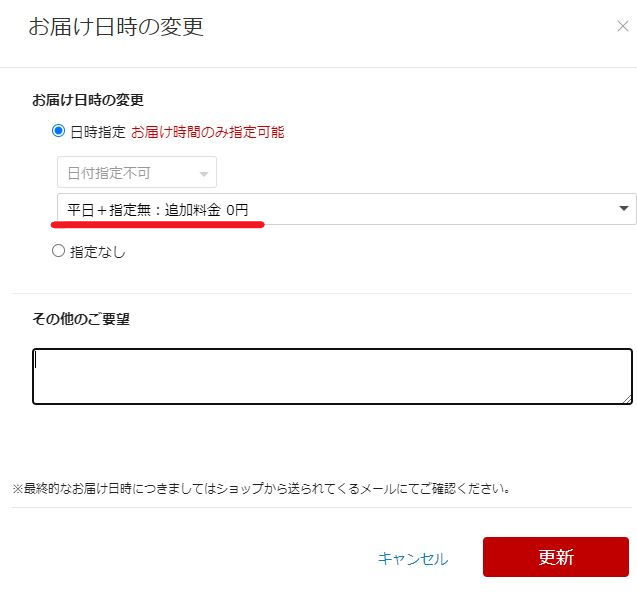Click the bold お届け日時の変更 section heading

[x=88, y=100]
